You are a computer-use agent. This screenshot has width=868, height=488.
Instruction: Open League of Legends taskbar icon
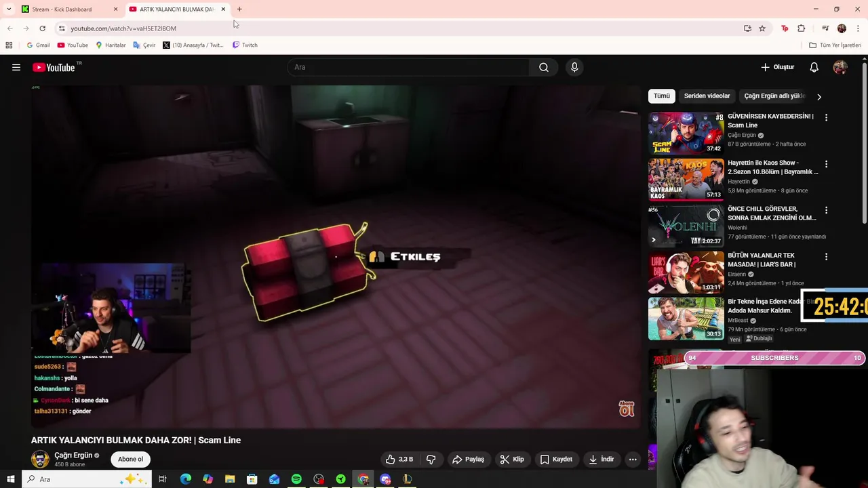(408, 479)
